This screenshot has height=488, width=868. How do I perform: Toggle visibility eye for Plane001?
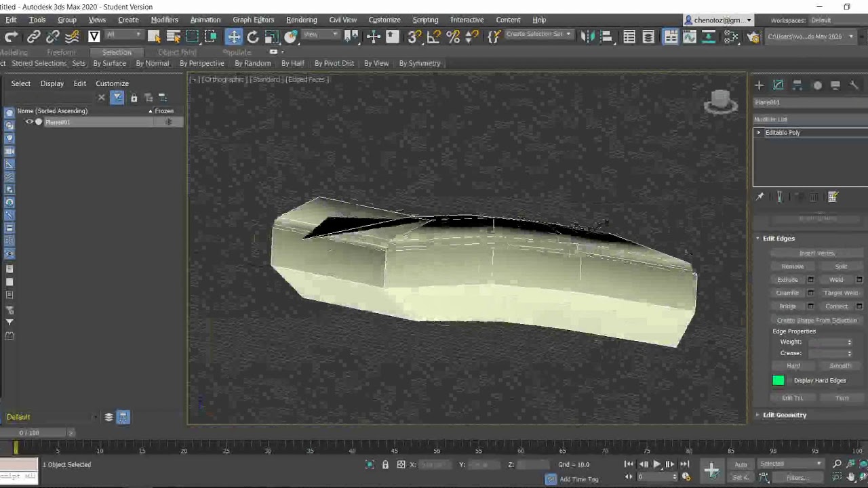tap(29, 122)
